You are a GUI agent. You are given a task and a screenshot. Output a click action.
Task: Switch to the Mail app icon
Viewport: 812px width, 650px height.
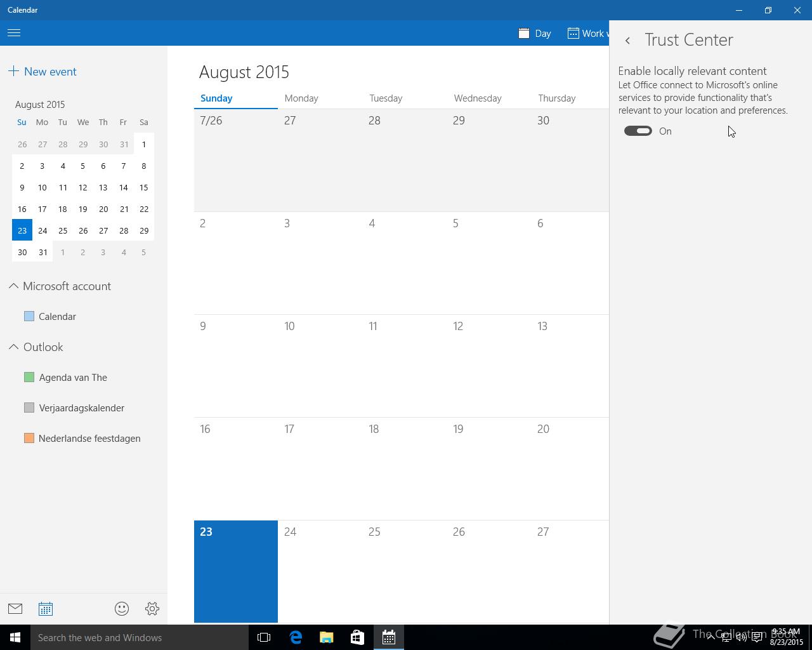click(x=15, y=609)
